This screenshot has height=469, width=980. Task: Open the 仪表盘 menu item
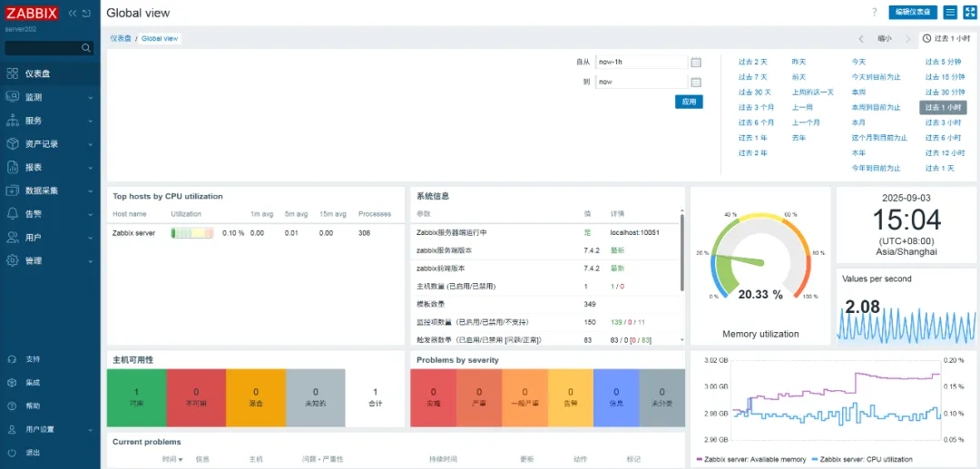[x=38, y=73]
